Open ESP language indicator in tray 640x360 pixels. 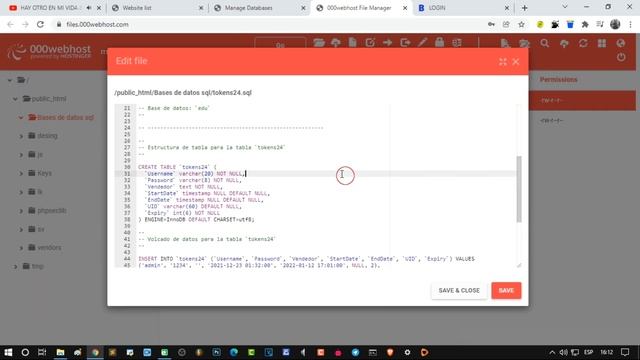pos(588,352)
